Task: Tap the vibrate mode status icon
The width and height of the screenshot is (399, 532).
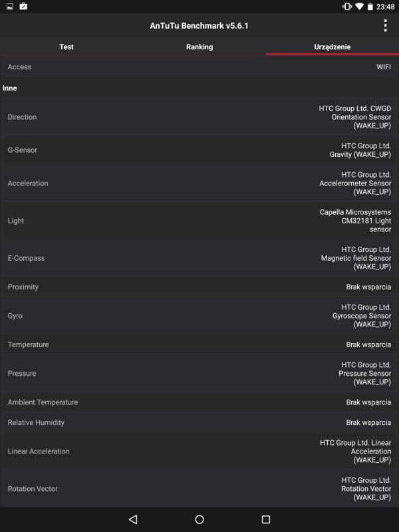Action: (x=346, y=7)
